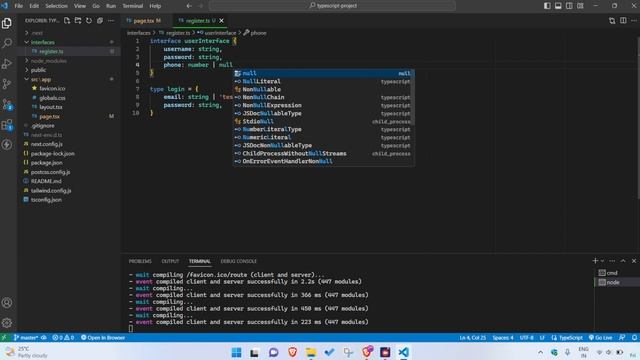Open the Search view in activity bar
Image resolution: width=640 pixels, height=360 pixels.
(7, 43)
